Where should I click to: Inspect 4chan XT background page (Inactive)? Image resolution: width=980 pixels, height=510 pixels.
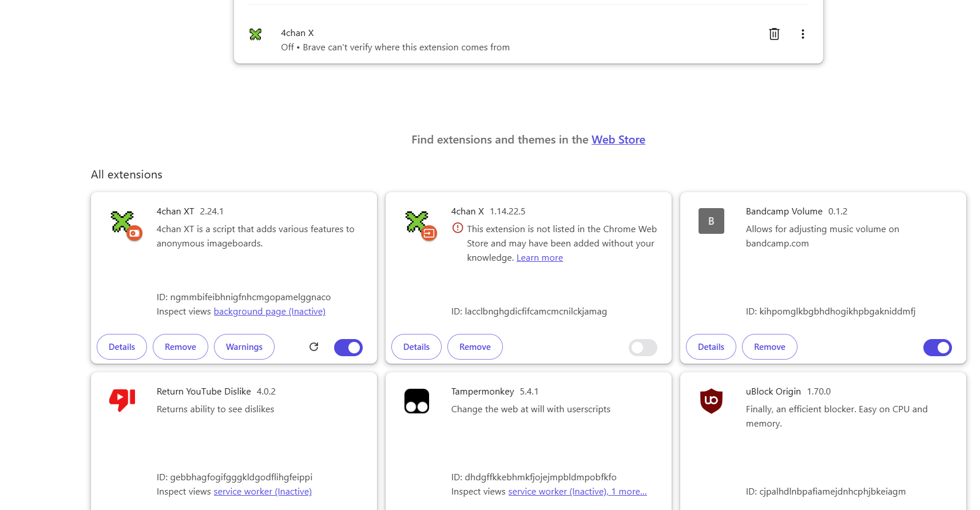(x=269, y=312)
